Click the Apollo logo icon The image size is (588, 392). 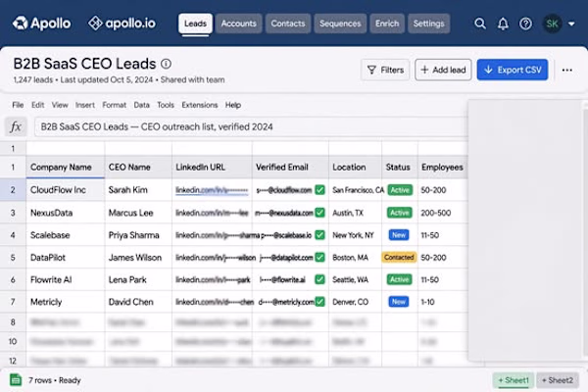(x=20, y=24)
